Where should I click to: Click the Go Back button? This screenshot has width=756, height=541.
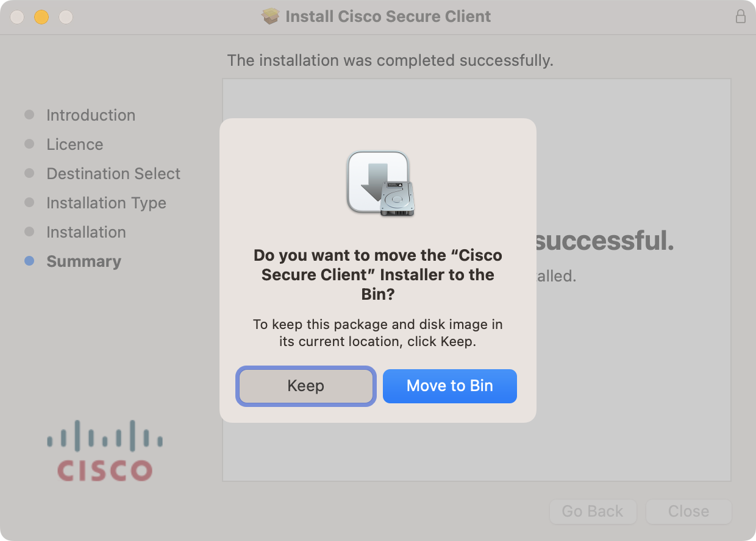593,512
